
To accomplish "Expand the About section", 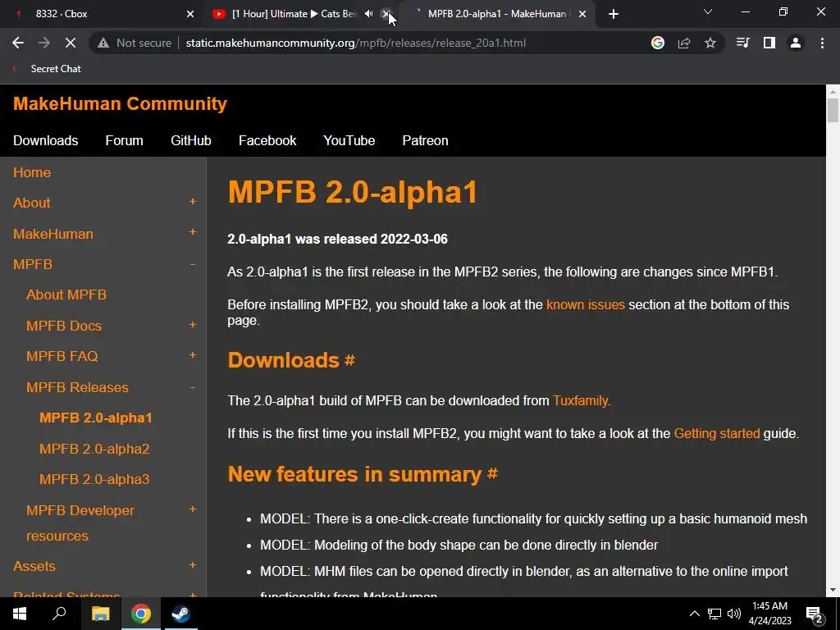I will 192,202.
